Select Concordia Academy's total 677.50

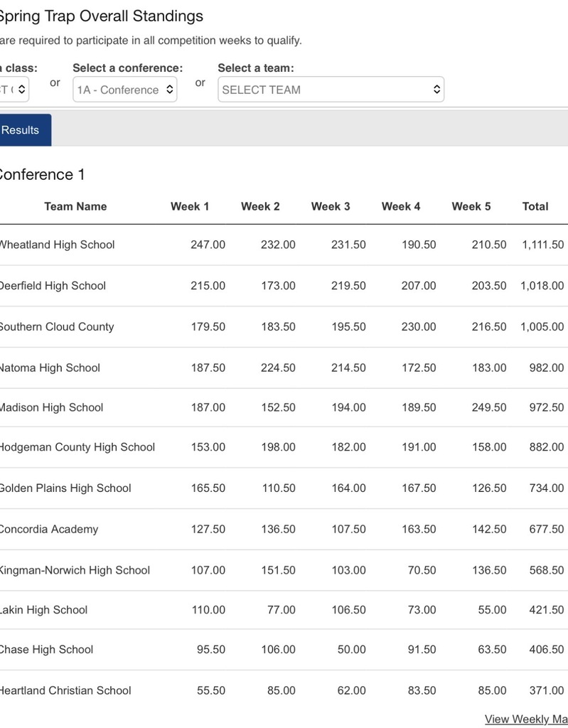click(x=547, y=529)
